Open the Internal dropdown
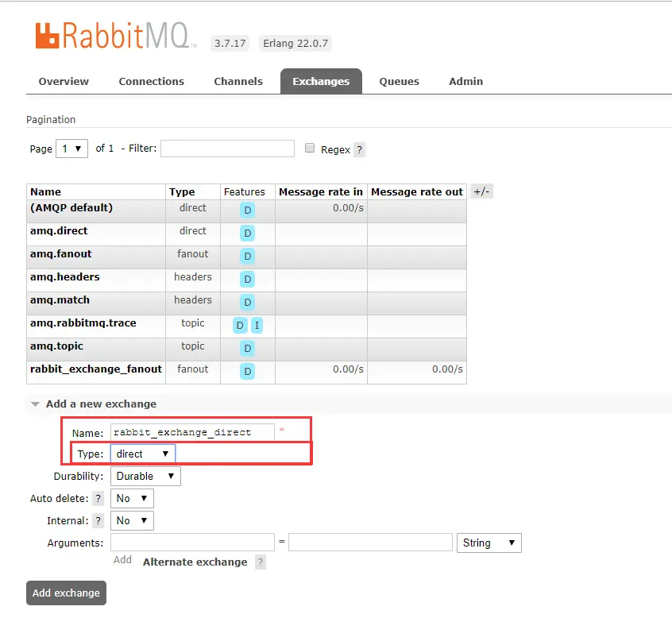This screenshot has height=618, width=672. point(132,521)
